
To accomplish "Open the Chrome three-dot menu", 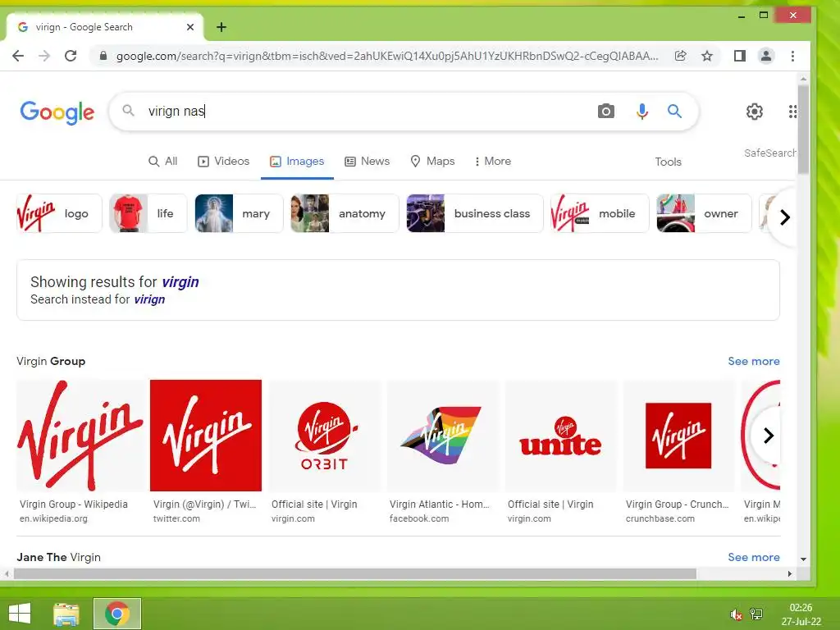I will [792, 56].
